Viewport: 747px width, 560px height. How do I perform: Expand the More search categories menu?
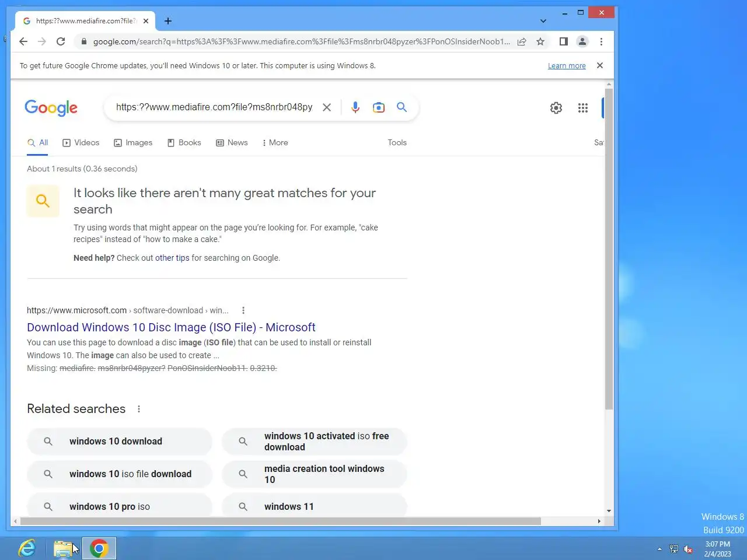tap(275, 143)
